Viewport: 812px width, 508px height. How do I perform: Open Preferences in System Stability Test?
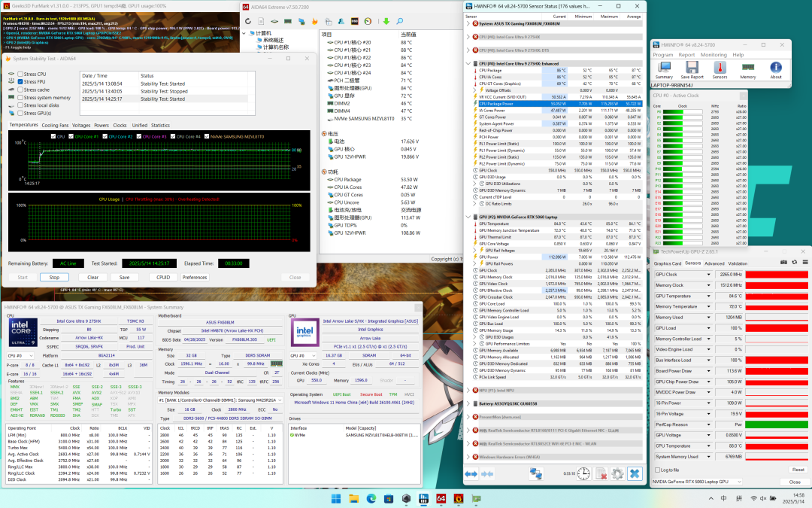[195, 277]
